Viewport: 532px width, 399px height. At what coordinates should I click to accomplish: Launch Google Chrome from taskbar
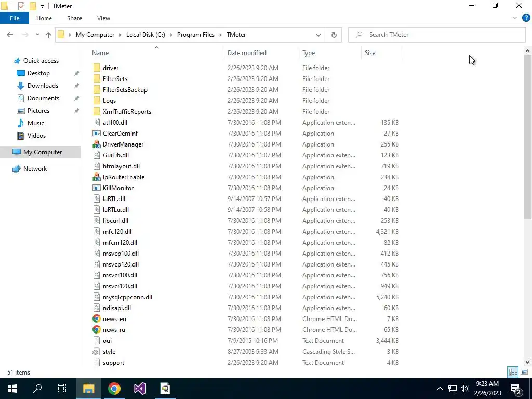click(x=114, y=389)
